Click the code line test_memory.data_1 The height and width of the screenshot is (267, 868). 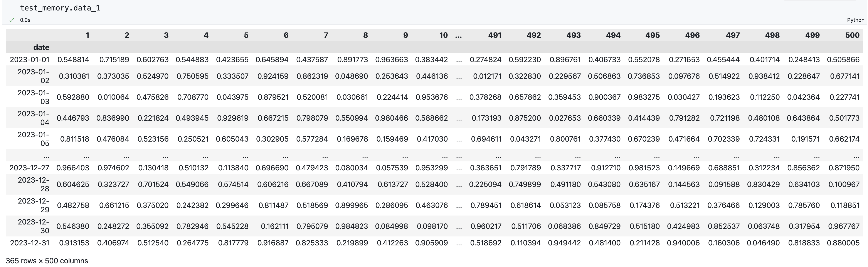coord(60,8)
